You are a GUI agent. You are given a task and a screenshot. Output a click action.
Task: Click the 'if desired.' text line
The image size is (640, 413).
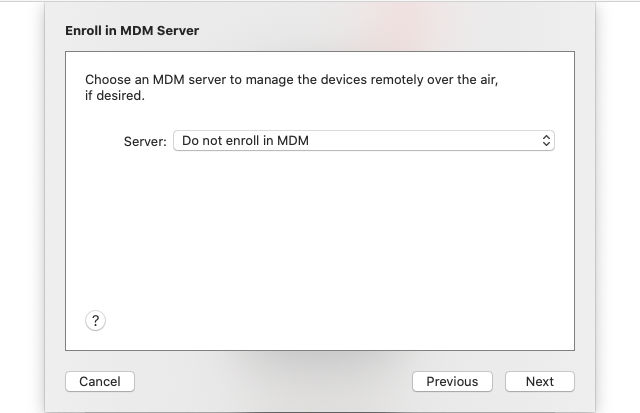coord(115,95)
